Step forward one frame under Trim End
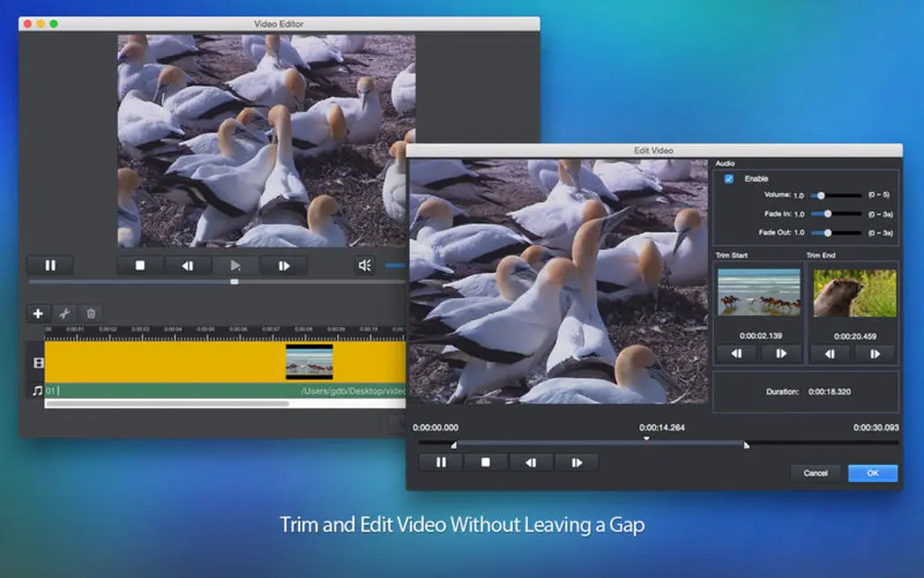Image resolution: width=924 pixels, height=578 pixels. (874, 353)
